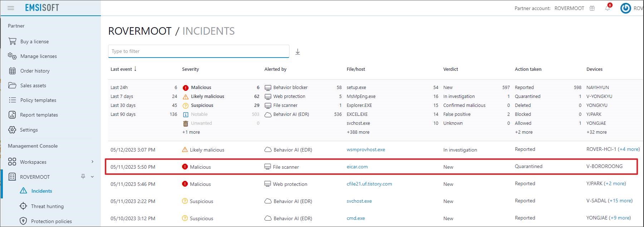
Task: Click the gift icon beside partner account
Action: pyautogui.click(x=592, y=8)
